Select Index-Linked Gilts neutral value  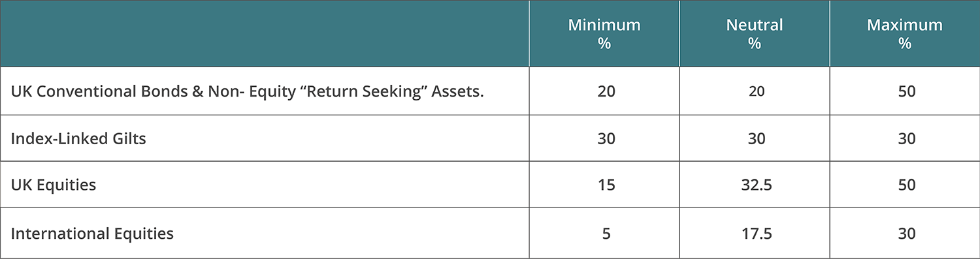click(757, 138)
